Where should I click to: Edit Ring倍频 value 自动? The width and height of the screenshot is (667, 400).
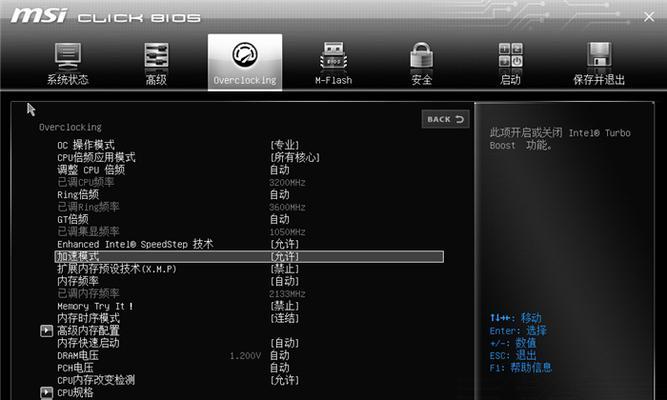tap(279, 194)
